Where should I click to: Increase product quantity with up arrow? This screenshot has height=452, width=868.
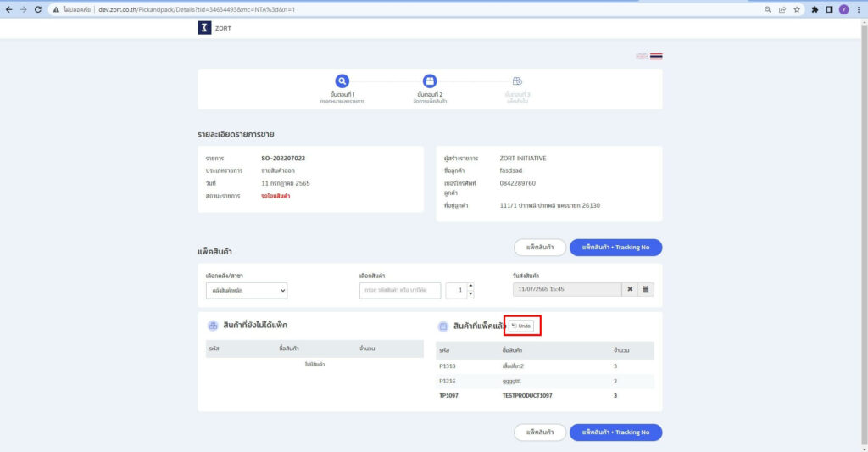coord(470,286)
